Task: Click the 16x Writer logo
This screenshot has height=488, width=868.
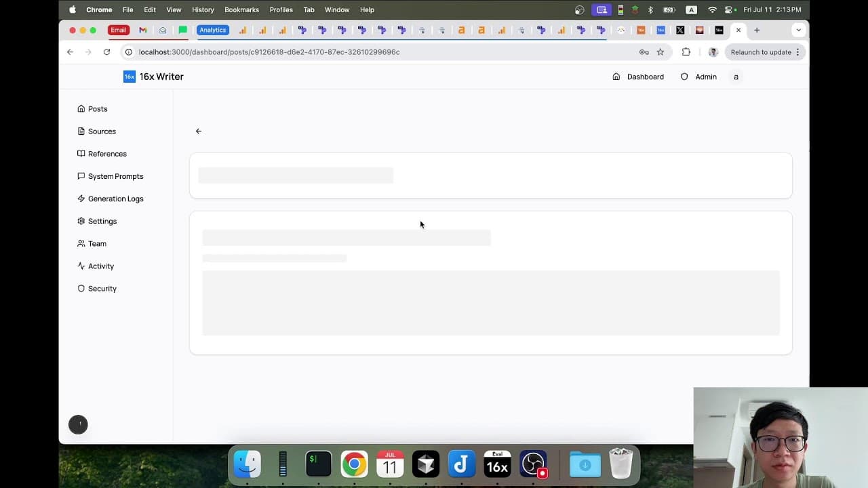Action: (x=153, y=77)
